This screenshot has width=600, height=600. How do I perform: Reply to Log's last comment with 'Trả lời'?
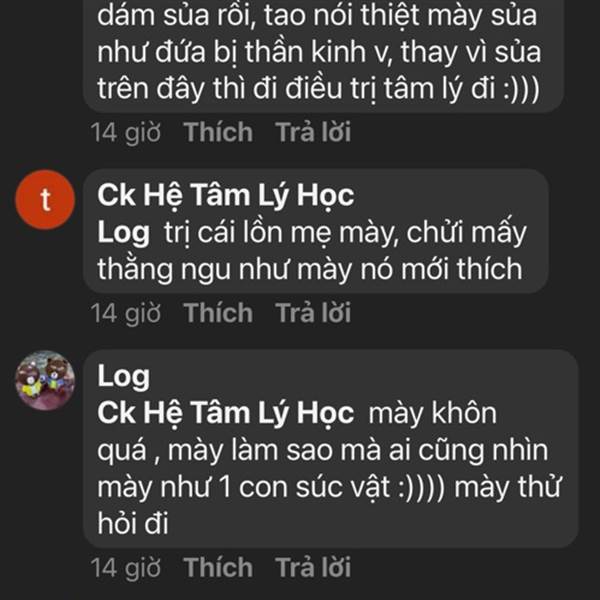click(313, 567)
